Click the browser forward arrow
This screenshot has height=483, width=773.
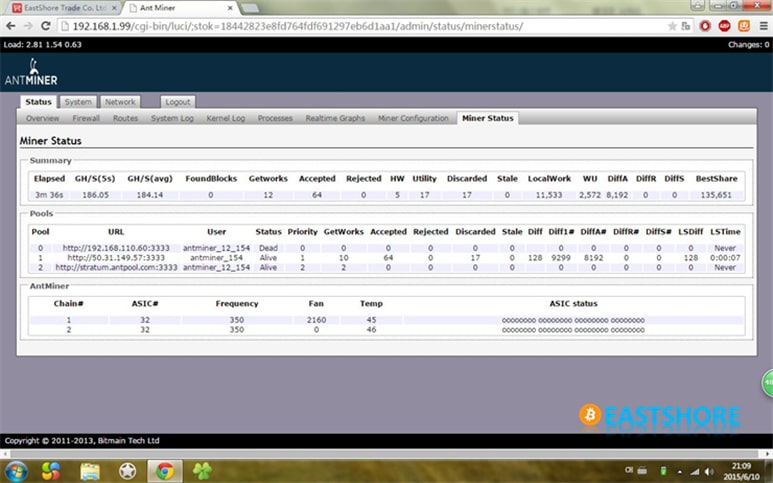(28, 26)
